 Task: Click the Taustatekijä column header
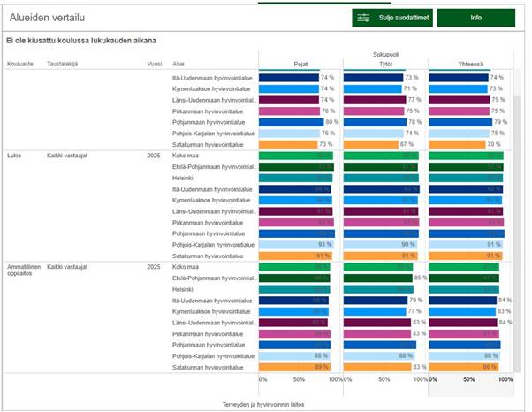64,64
